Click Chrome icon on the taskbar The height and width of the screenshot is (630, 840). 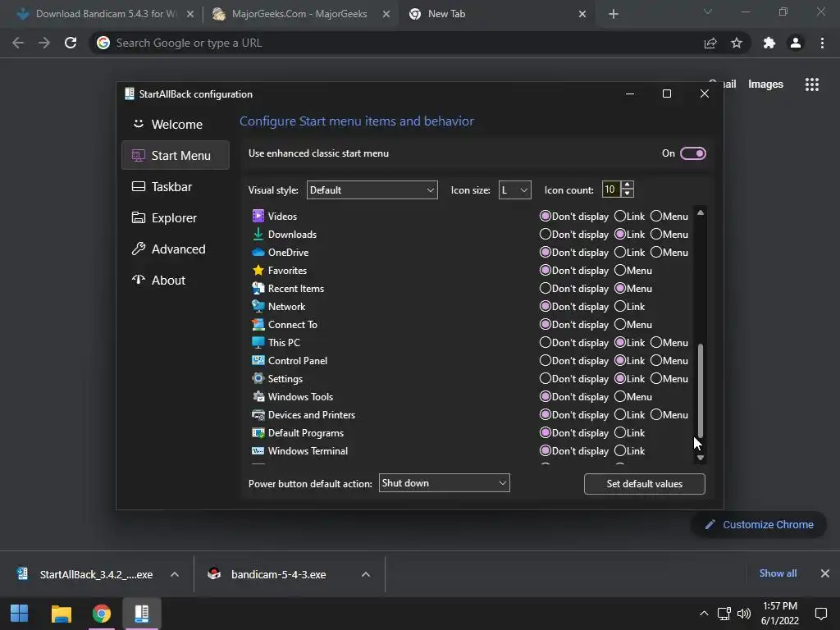click(101, 614)
